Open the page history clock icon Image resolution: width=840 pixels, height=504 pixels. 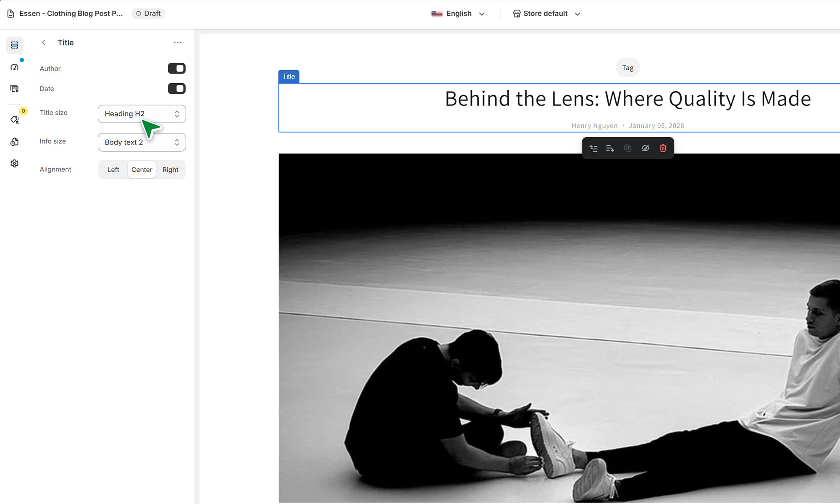point(15,142)
